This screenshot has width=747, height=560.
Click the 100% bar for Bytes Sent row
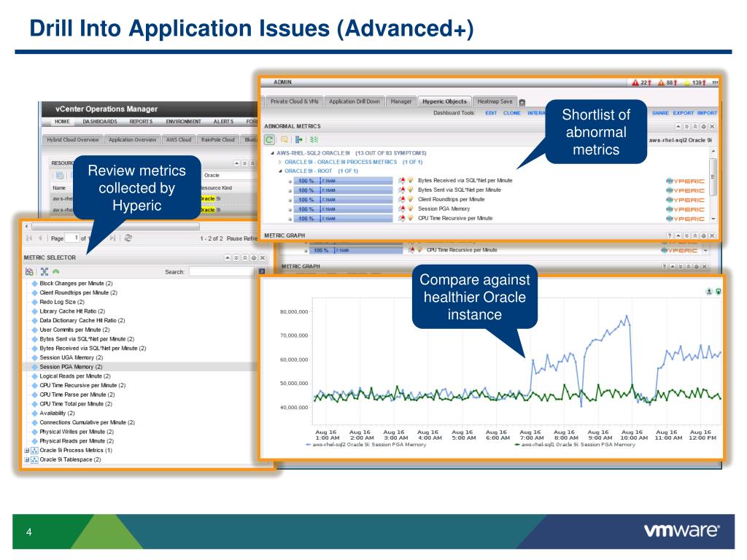pyautogui.click(x=343, y=190)
